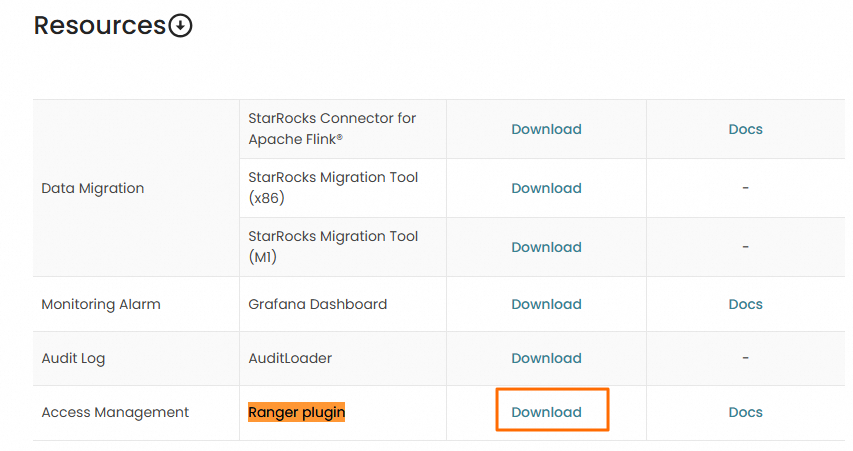The width and height of the screenshot is (853, 451).
Task: Click the StarRocks Migration Tool (x86) name
Action: click(x=333, y=188)
